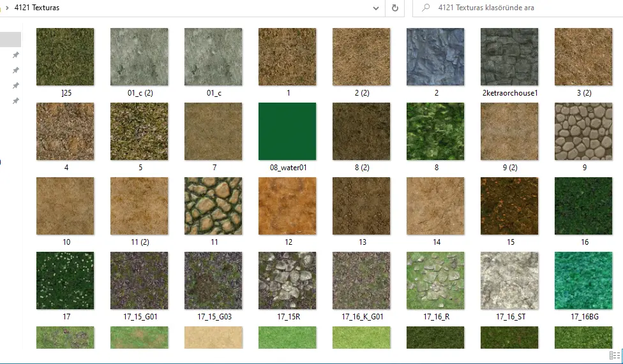Select the 2 (2) dry grass texture
The image size is (623, 364).
361,57
